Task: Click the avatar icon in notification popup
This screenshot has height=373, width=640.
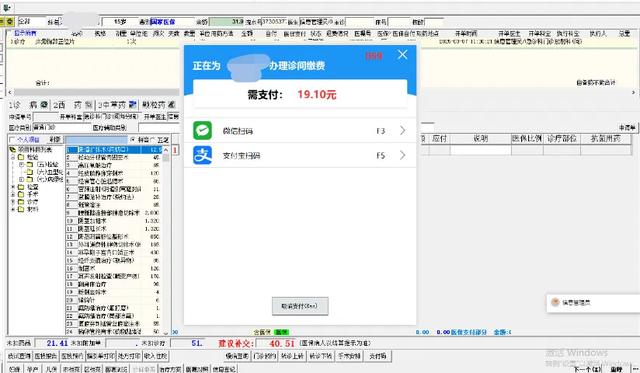Action: pos(555,302)
